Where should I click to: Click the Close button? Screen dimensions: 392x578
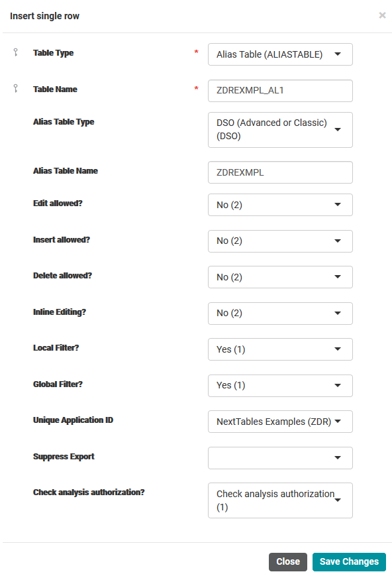(x=288, y=562)
